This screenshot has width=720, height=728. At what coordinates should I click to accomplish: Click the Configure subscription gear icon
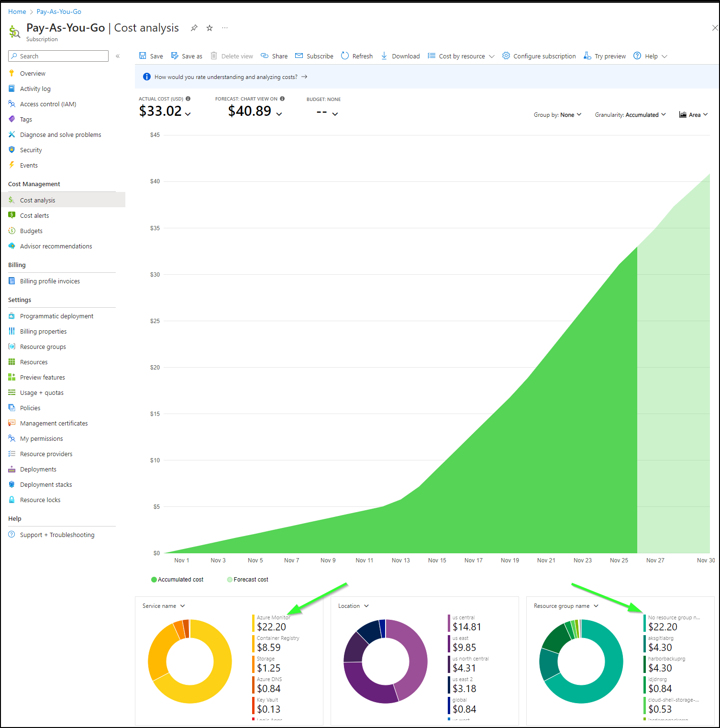tap(506, 56)
